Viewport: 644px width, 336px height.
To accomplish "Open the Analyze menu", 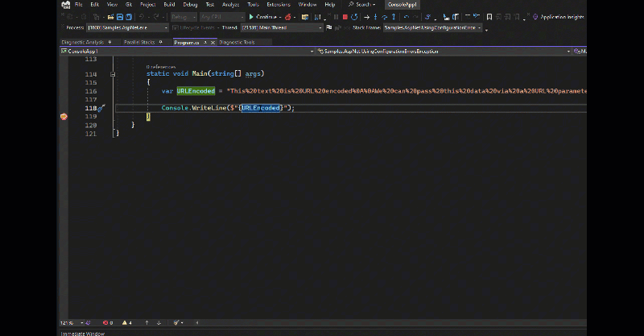I will click(230, 5).
